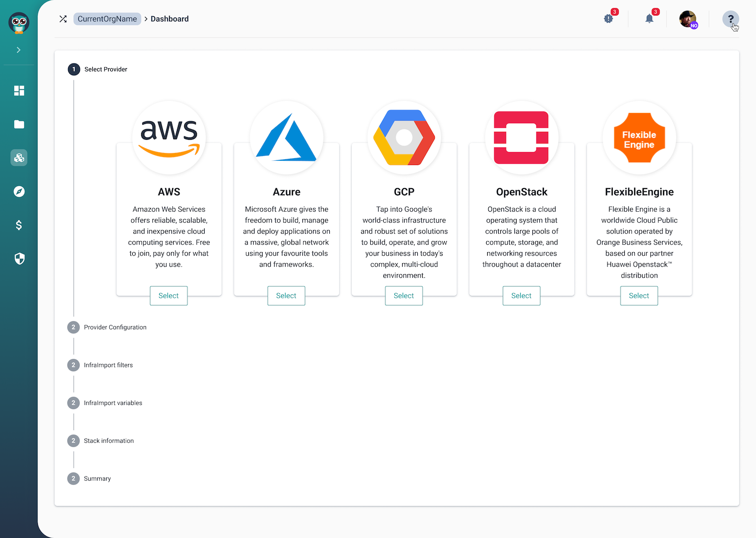Go to the Stack information step
The height and width of the screenshot is (538, 756).
(x=101, y=441)
